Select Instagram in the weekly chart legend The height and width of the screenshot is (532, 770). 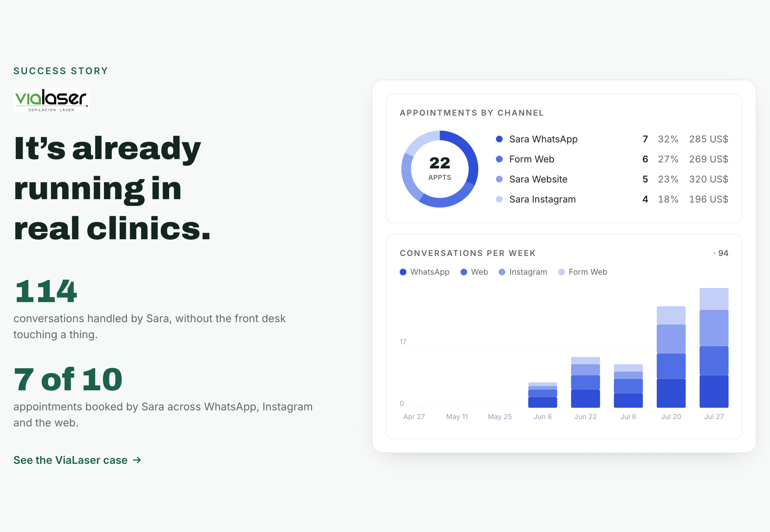(x=523, y=272)
